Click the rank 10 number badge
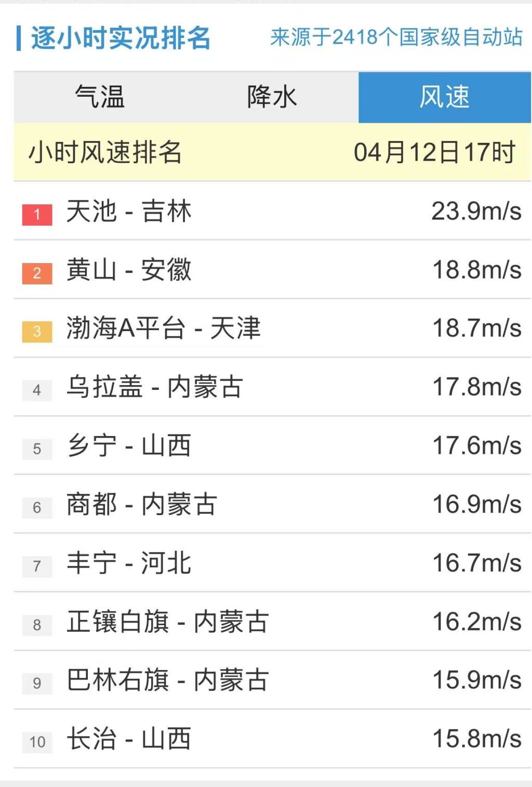The height and width of the screenshot is (787, 532). point(37,742)
